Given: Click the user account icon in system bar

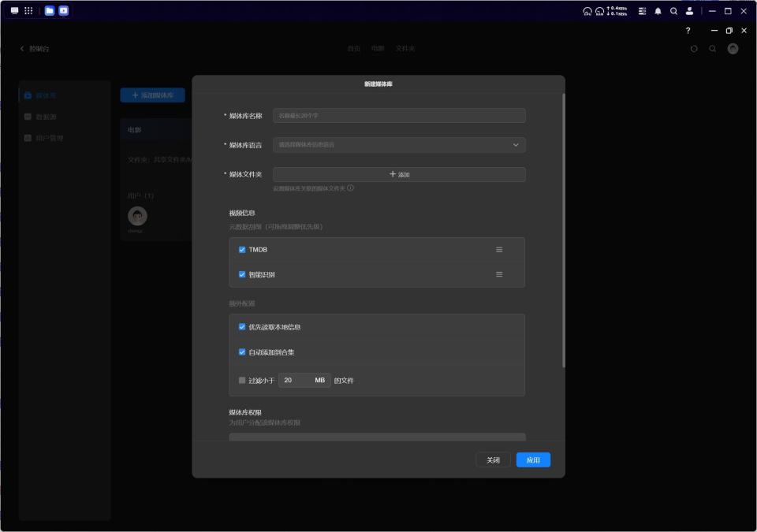Looking at the screenshot, I should coord(689,11).
